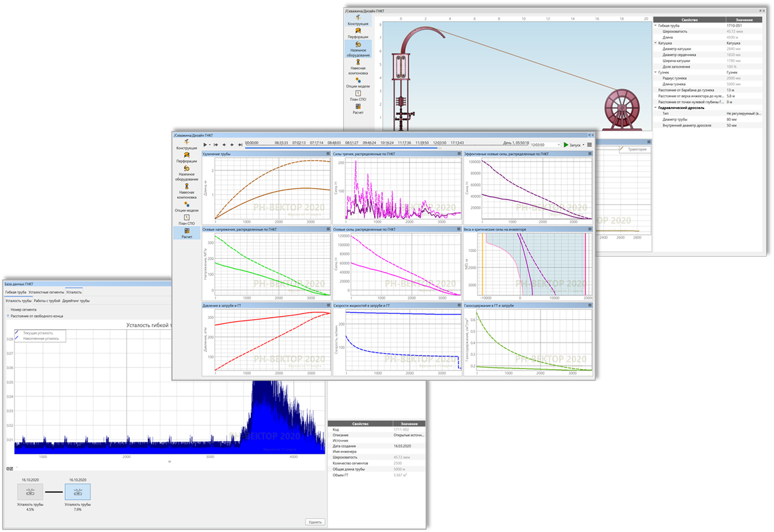Switch to Дерейтинг трубы sub-tab

tap(76, 301)
